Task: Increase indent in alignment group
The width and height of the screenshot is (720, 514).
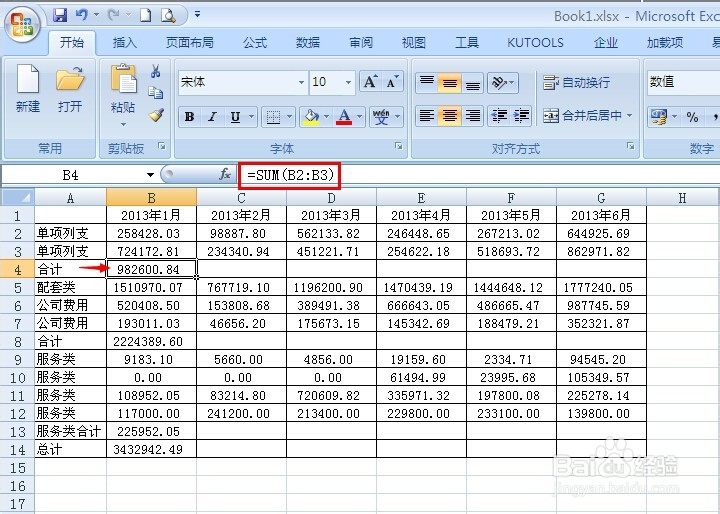Action: [x=522, y=116]
